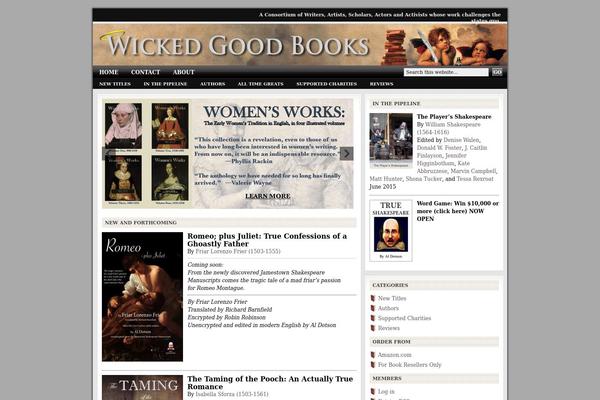Open editor Denise Walen link
This screenshot has width=600, height=400.
click(x=461, y=140)
